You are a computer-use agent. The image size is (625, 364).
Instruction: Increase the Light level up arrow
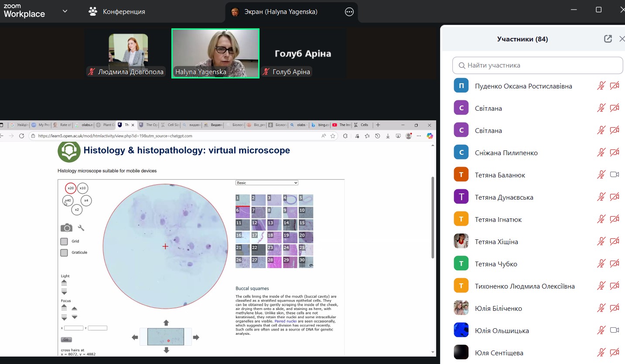pos(64,282)
